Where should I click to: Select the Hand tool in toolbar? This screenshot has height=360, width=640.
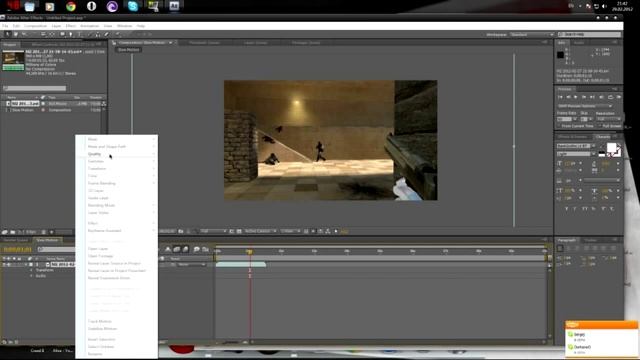(x=16, y=34)
